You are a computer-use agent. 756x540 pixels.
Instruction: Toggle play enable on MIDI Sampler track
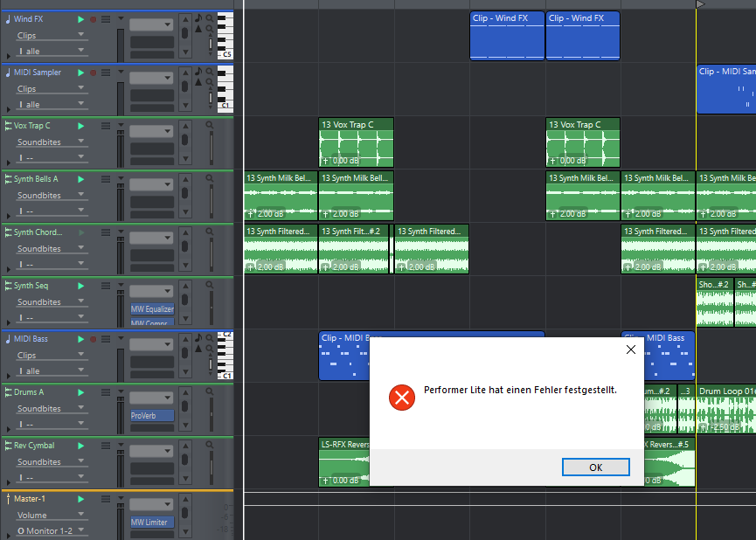click(81, 73)
